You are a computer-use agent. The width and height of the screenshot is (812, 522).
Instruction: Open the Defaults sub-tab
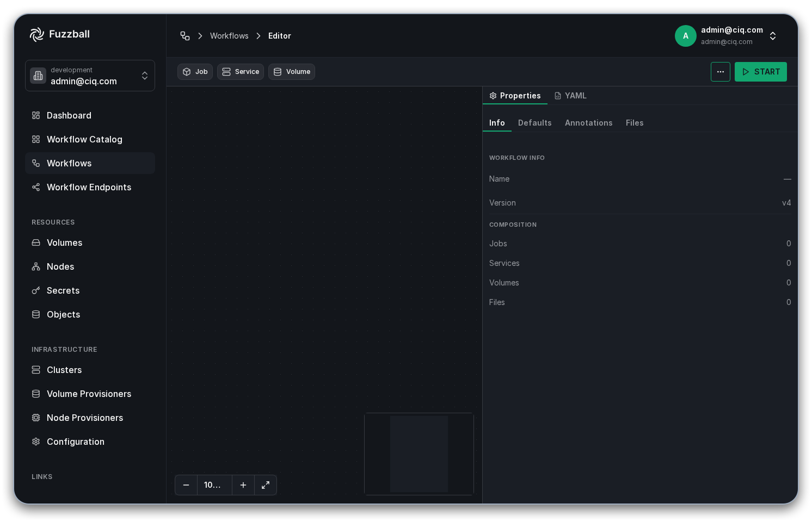click(535, 123)
